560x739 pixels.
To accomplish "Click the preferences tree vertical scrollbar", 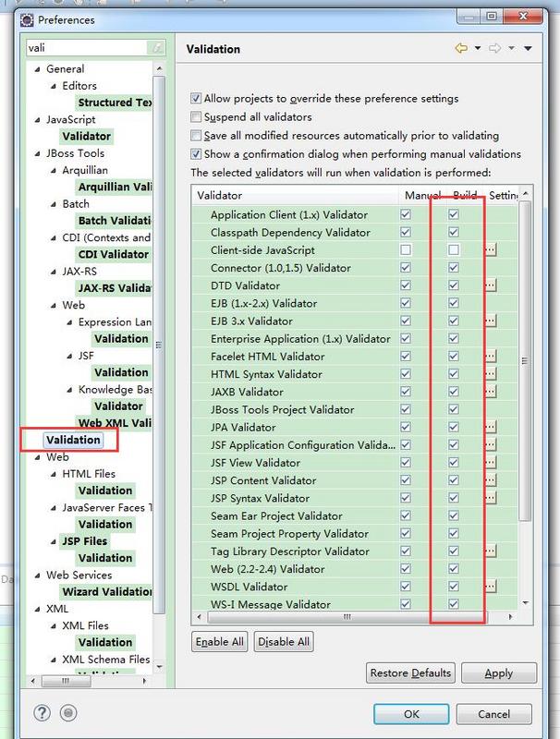I will [x=159, y=344].
